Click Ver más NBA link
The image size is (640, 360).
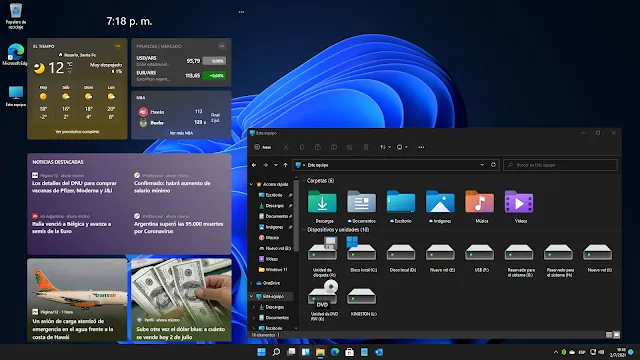click(x=181, y=133)
